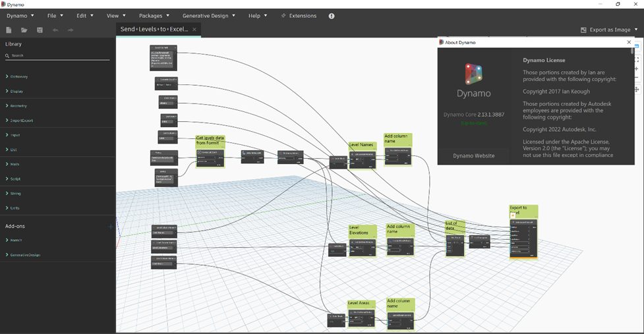Viewport: 644px width, 334px height.
Task: Click the About dialog license scrollbar
Action: point(633,99)
